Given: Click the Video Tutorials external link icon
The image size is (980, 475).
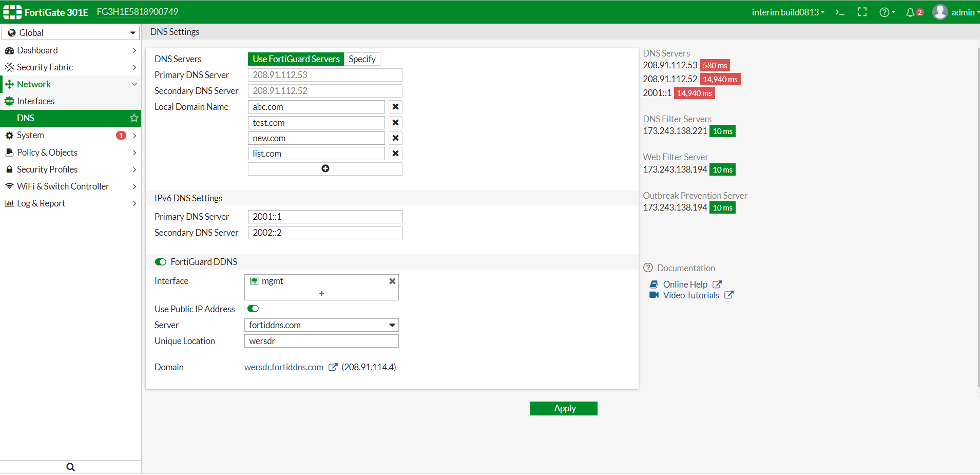Looking at the screenshot, I should pyautogui.click(x=729, y=295).
